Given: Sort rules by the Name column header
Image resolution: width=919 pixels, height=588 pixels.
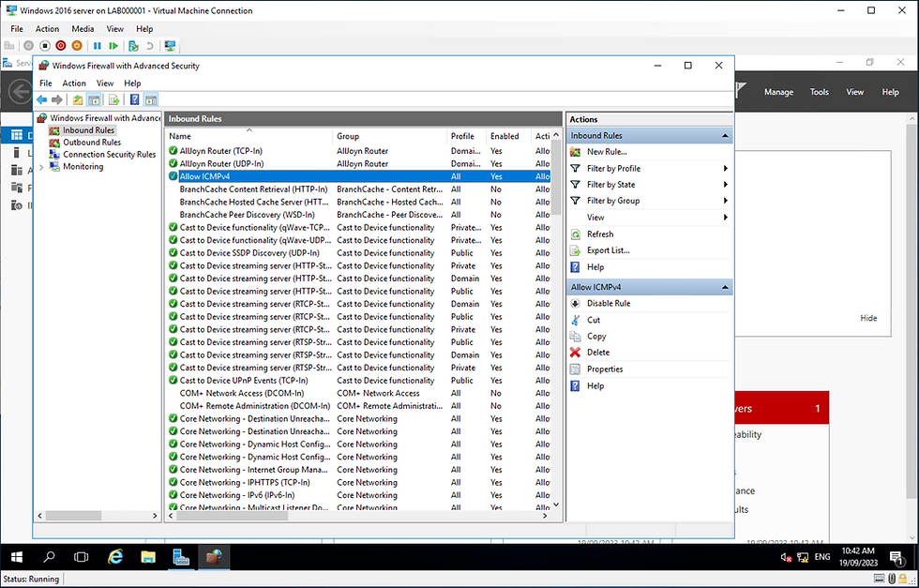Looking at the screenshot, I should point(249,136).
